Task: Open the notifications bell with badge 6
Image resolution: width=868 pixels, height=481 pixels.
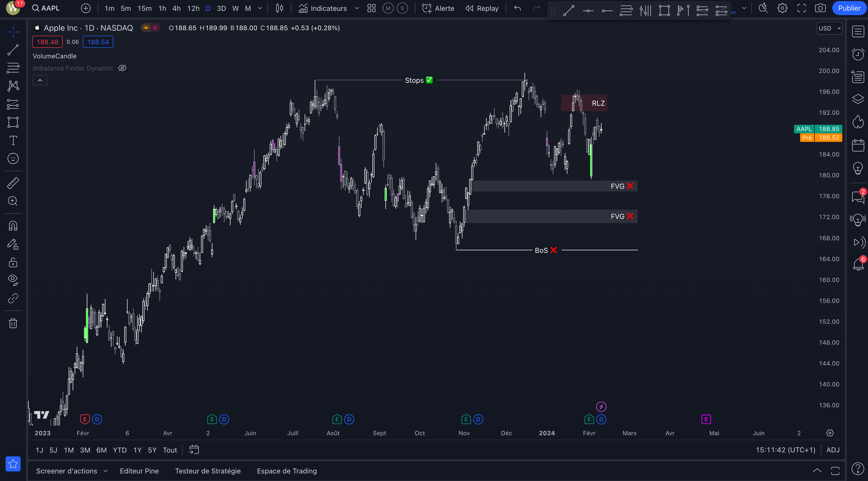Action: pos(858,264)
